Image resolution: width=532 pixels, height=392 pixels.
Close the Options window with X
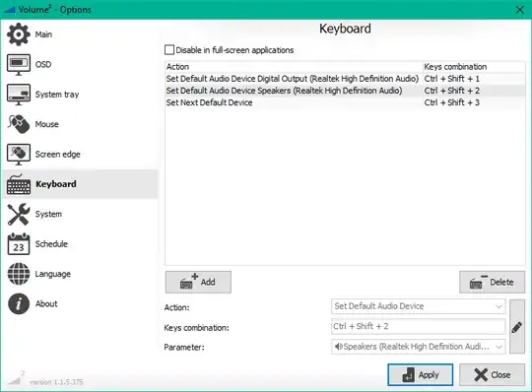pyautogui.click(x=520, y=10)
